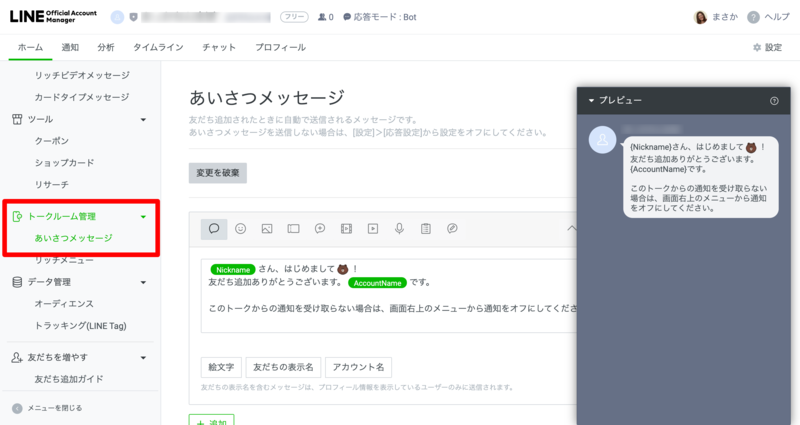The image size is (800, 425).
Task: Open リッチビデオメッセージ in sidebar
Action: coord(82,75)
